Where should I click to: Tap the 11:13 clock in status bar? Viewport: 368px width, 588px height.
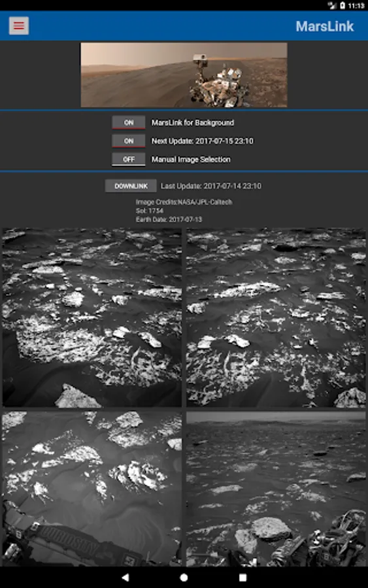(x=356, y=6)
